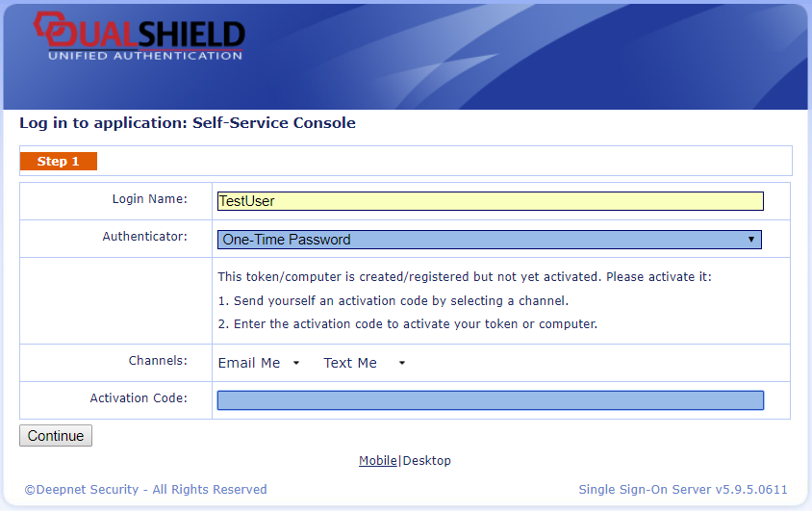812x512 pixels.
Task: Click the Self-Service Console login heading
Action: pyautogui.click(x=188, y=123)
